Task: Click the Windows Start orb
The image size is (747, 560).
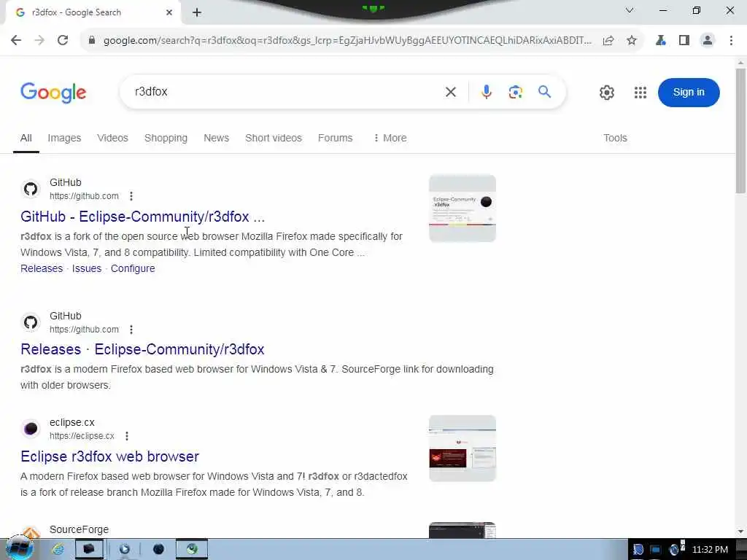Action: tap(19, 548)
